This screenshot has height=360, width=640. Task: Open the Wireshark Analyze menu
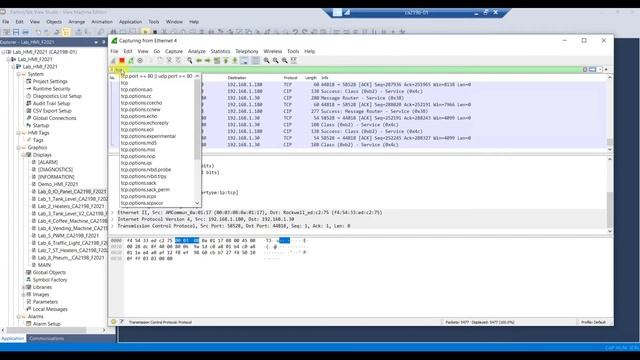click(x=196, y=51)
